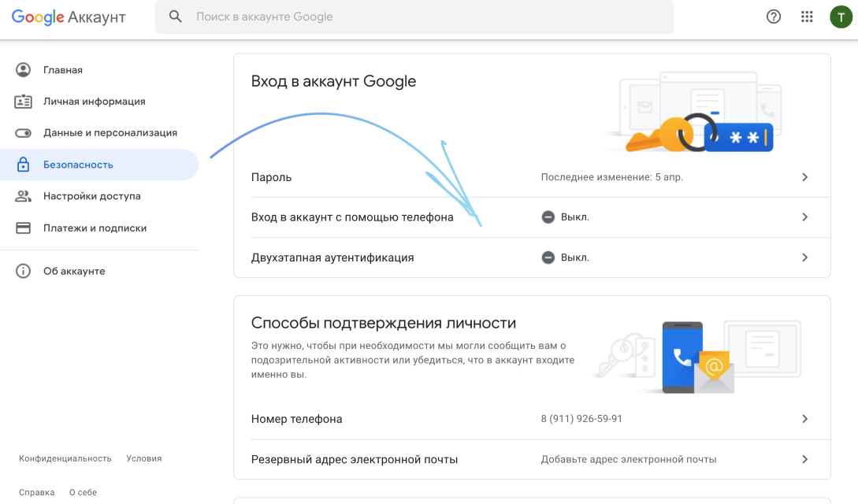Select the Безопасность menu item
The width and height of the screenshot is (858, 504).
click(99, 165)
